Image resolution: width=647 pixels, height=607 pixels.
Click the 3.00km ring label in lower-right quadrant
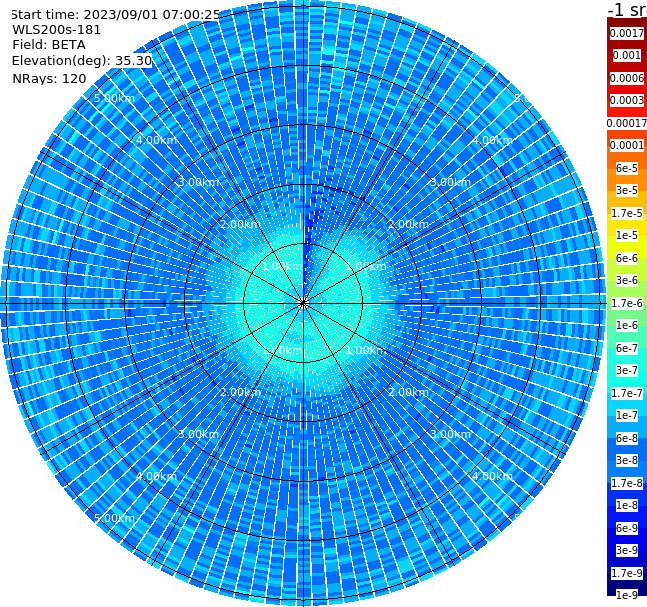450,434
